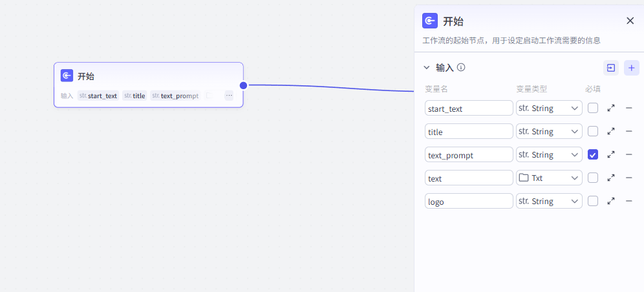Change the Txt file type dropdown
644x292 pixels.
(x=549, y=178)
